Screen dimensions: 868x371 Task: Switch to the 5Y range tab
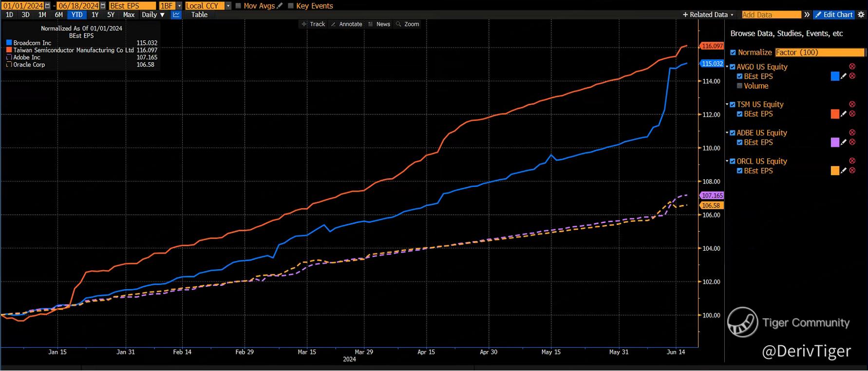point(111,15)
